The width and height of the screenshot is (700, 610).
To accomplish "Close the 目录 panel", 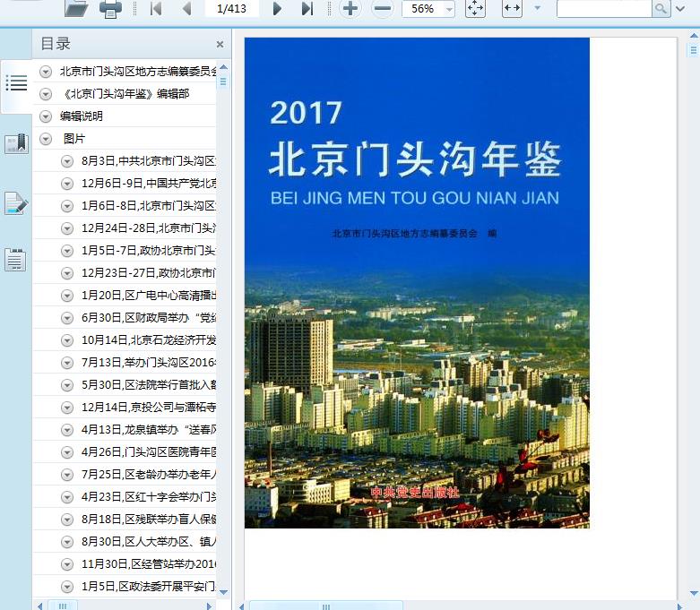I will (220, 44).
